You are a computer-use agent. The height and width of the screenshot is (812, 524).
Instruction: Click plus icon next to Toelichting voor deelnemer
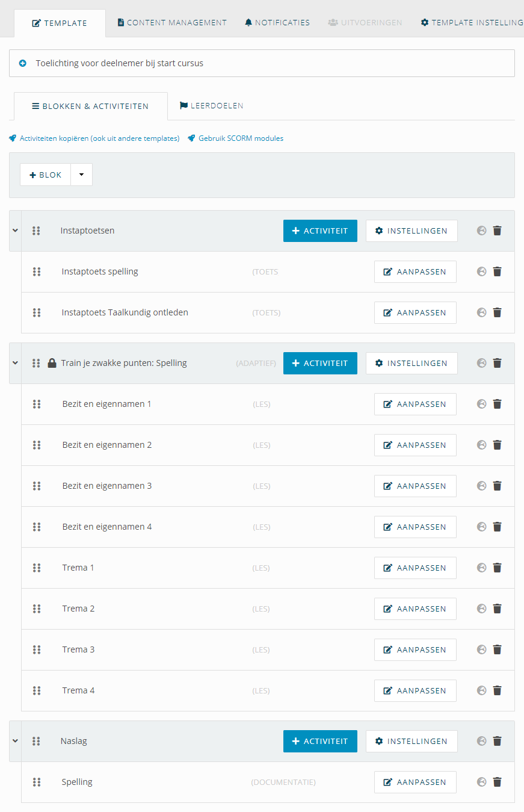pyautogui.click(x=23, y=63)
